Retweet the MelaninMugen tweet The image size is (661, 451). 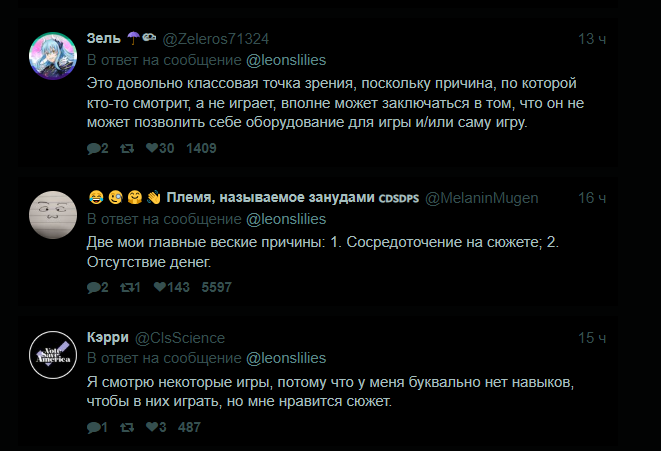pyautogui.click(x=127, y=287)
